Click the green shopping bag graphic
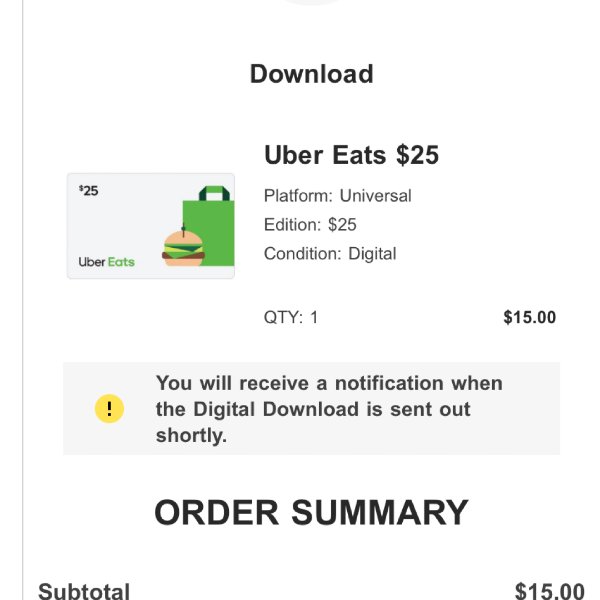The width and height of the screenshot is (600, 600). pos(209,226)
